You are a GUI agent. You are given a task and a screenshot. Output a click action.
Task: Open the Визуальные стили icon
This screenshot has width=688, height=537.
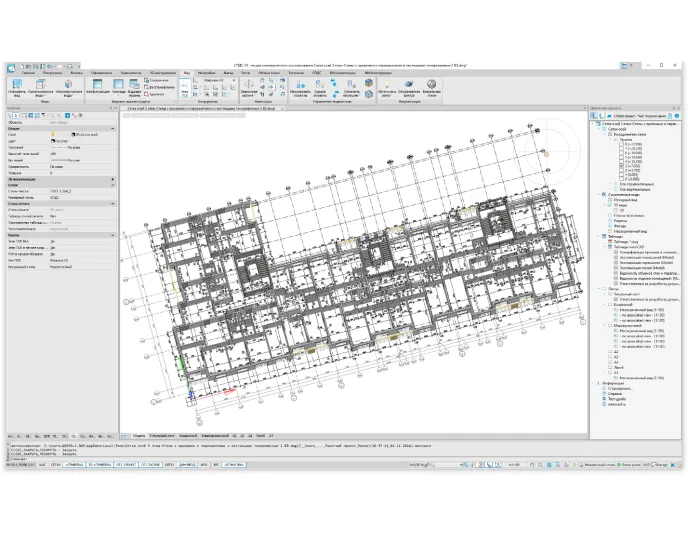click(x=431, y=88)
